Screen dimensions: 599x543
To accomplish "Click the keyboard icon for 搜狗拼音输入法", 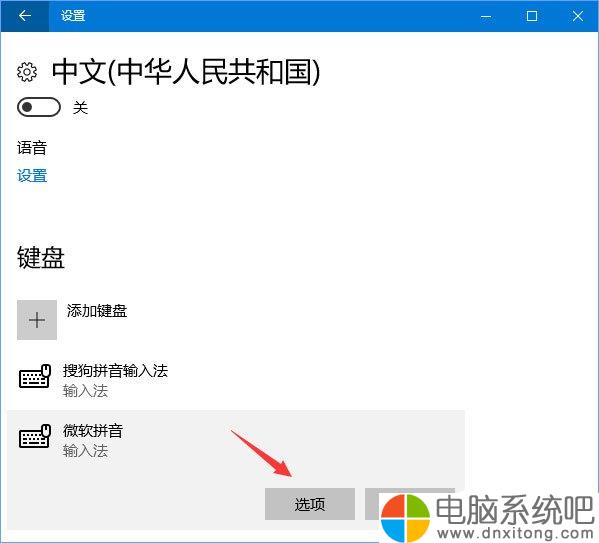I will 35,376.
